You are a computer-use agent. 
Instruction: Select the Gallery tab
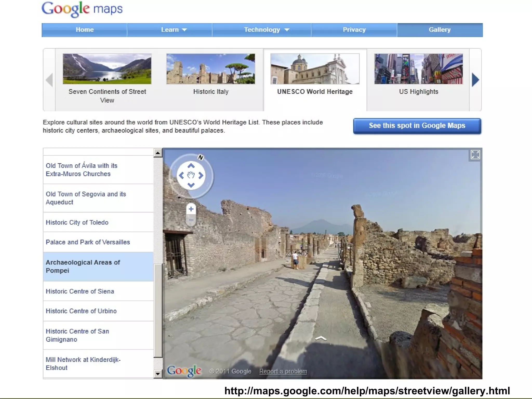(440, 30)
